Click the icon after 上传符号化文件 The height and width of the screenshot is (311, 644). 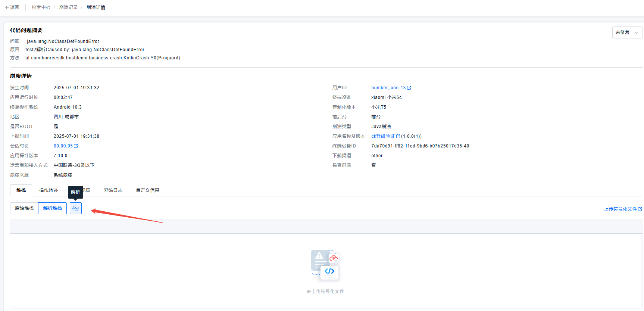(640, 209)
